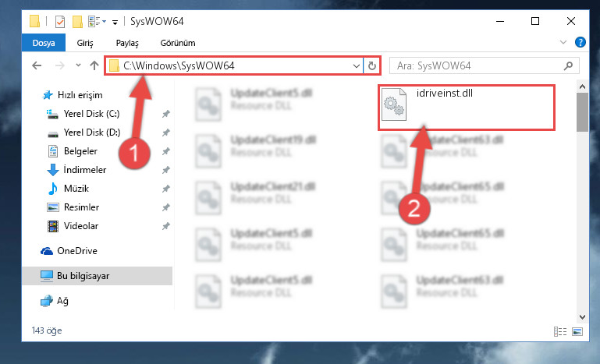Unpin Müzik from quick access
The image size is (600, 364).
coord(165,189)
